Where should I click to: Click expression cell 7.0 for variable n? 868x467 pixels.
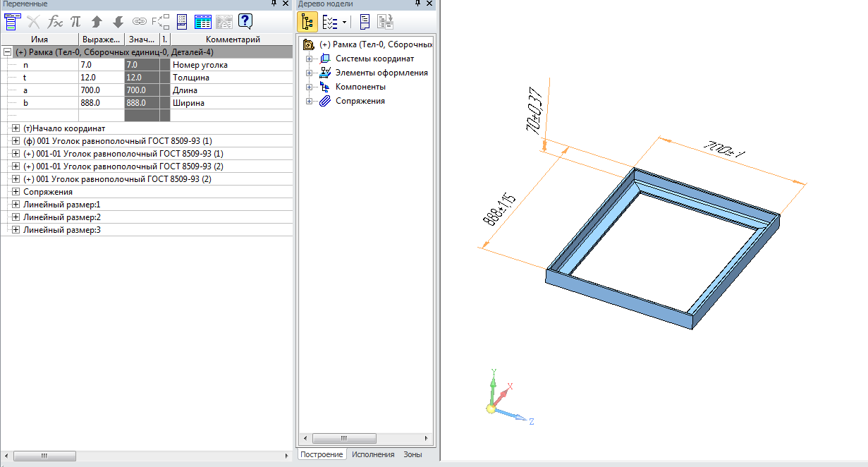pyautogui.click(x=102, y=65)
